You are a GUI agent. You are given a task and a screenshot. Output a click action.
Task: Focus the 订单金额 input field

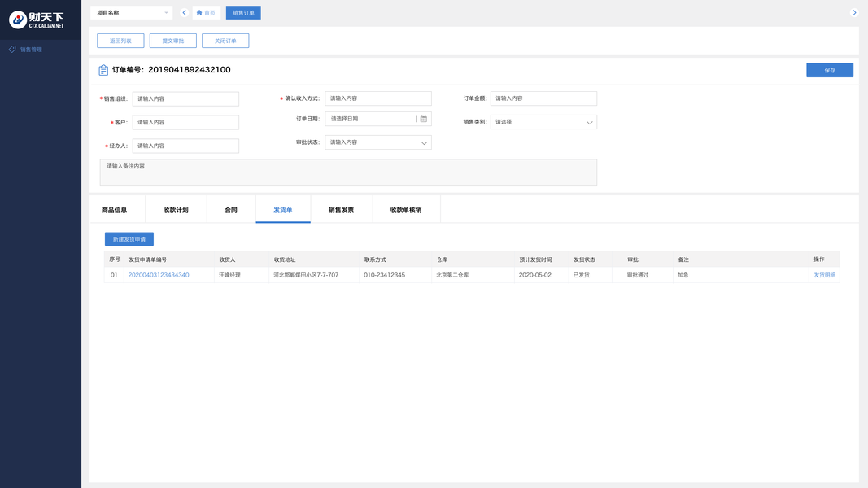pyautogui.click(x=543, y=98)
